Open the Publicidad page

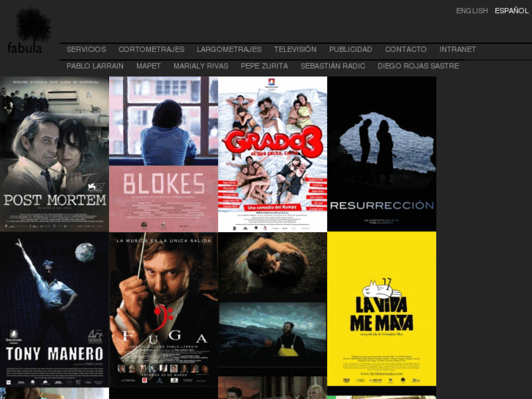click(351, 50)
